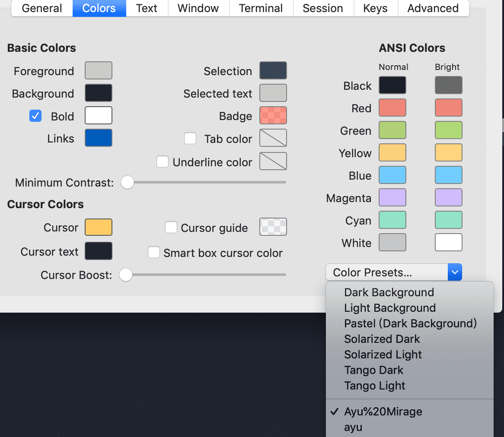Open the Keys tab
The image size is (504, 437).
(375, 8)
